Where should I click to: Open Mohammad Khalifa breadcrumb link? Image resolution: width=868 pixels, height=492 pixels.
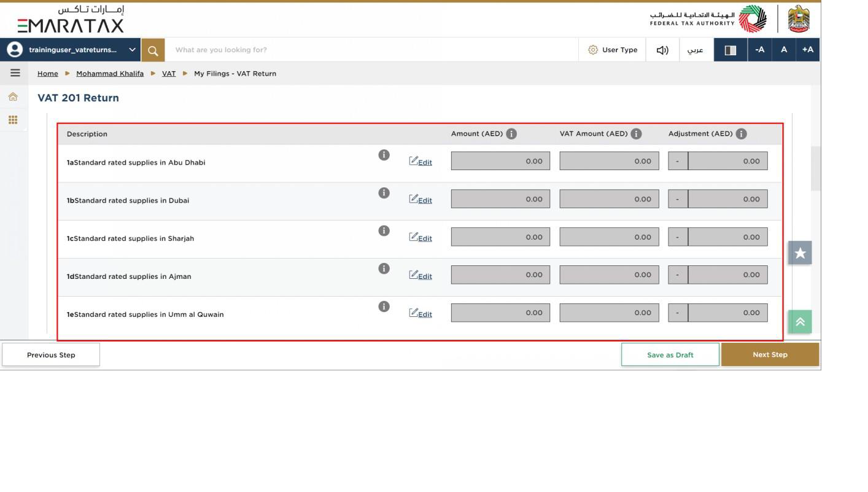tap(110, 73)
